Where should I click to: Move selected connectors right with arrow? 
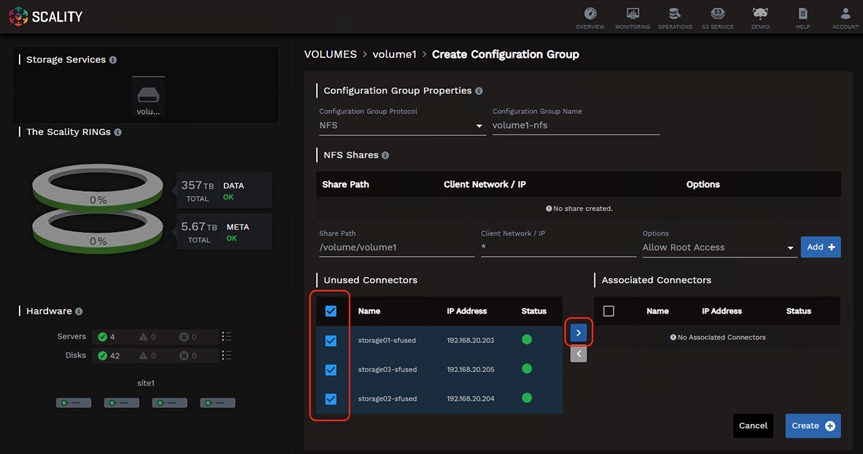tap(578, 332)
